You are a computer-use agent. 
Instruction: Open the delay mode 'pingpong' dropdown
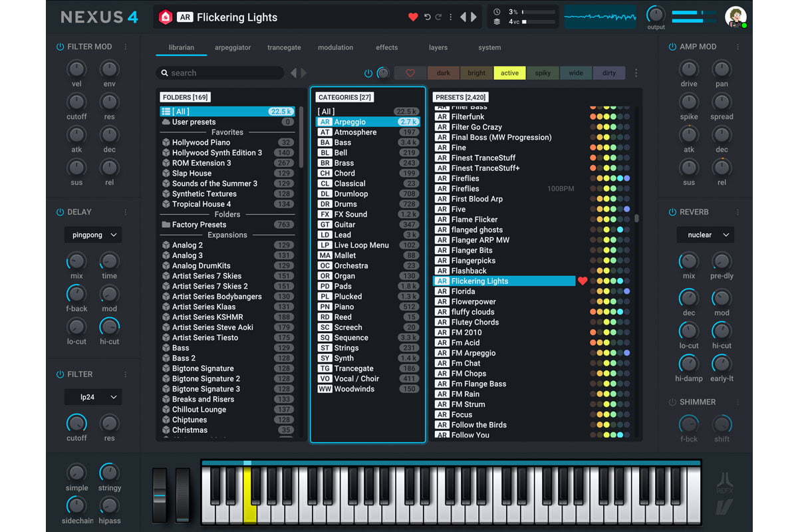(93, 235)
